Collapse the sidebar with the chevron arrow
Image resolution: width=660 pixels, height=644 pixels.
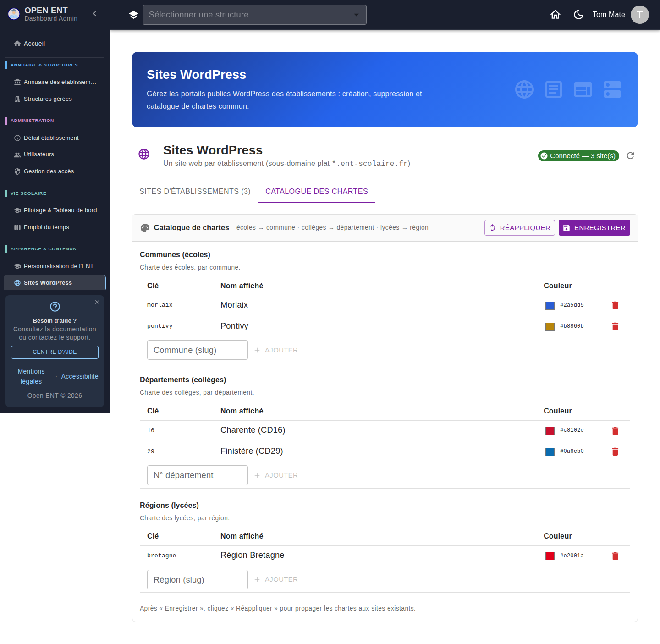(x=95, y=14)
